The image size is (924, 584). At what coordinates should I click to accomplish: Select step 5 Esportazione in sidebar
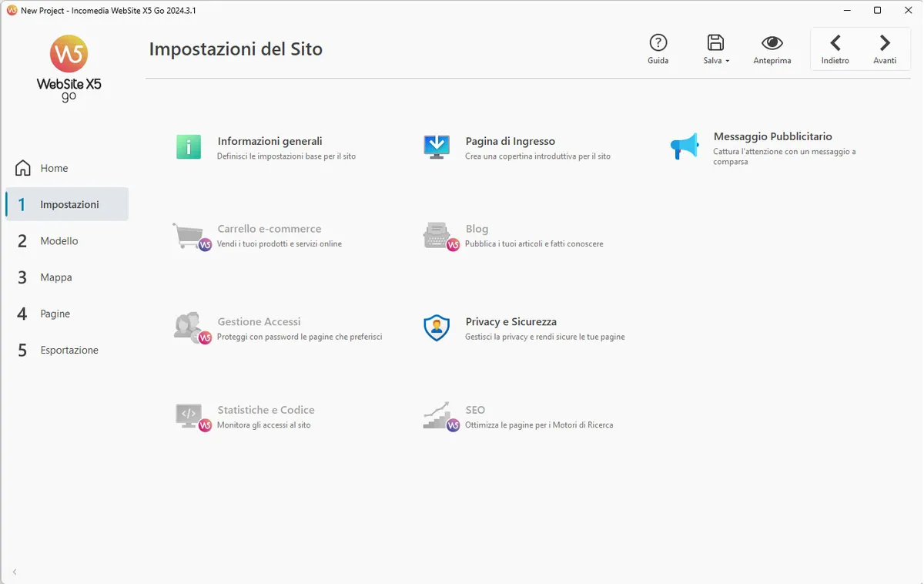point(67,350)
